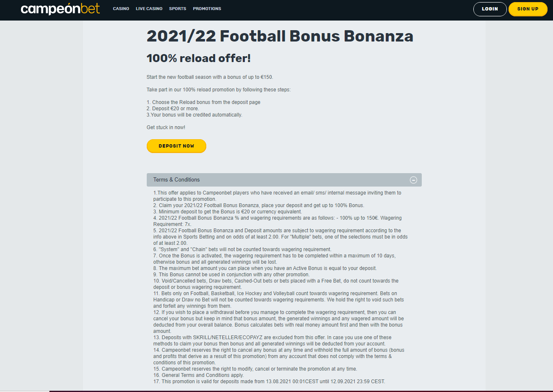Click the 'Start the new football season' sentence

[210, 77]
